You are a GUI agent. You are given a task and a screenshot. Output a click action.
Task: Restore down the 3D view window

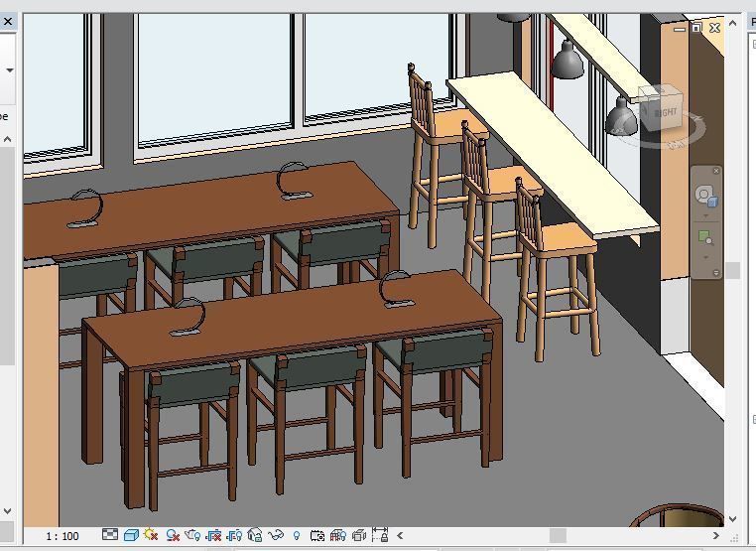(696, 28)
